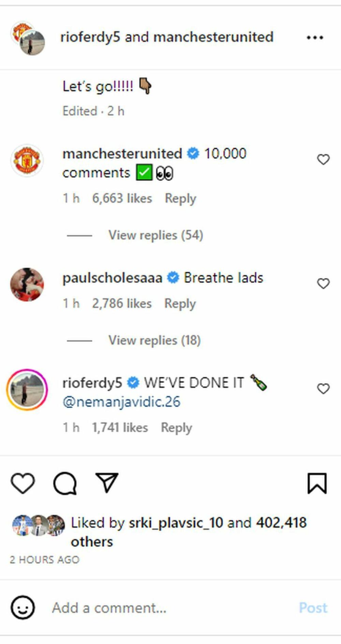This screenshot has width=341, height=644.
Task: Share the post via paper plane icon
Action: pyautogui.click(x=107, y=482)
